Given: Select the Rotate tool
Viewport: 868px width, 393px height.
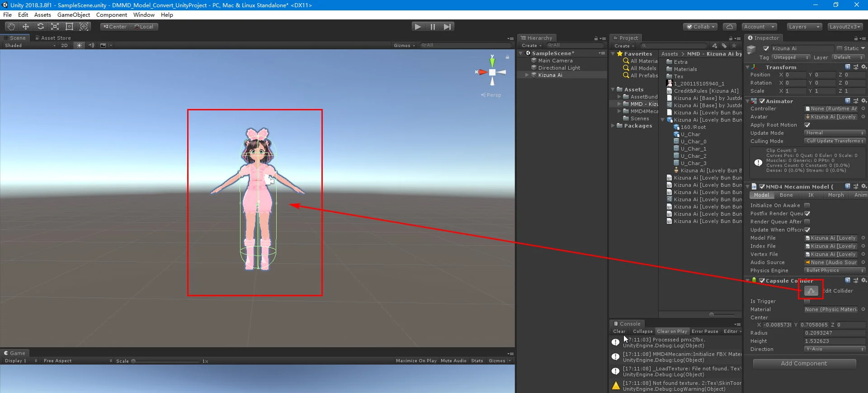Looking at the screenshot, I should [40, 27].
